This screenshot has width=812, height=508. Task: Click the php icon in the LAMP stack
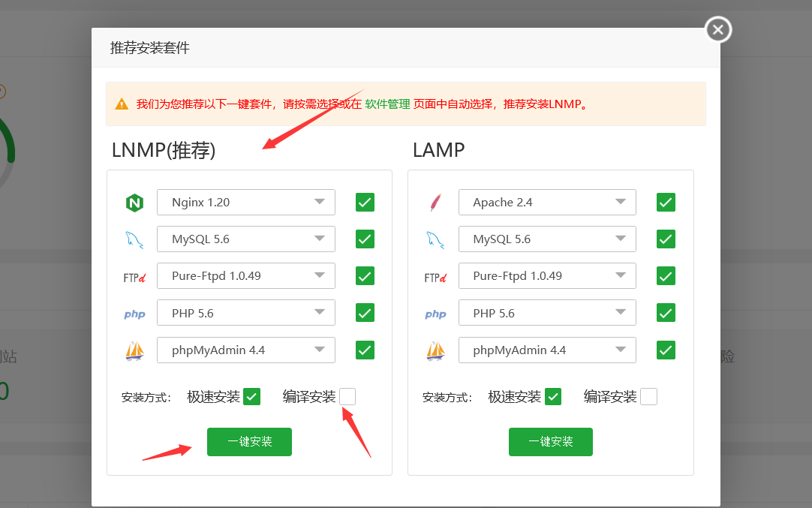pos(435,312)
